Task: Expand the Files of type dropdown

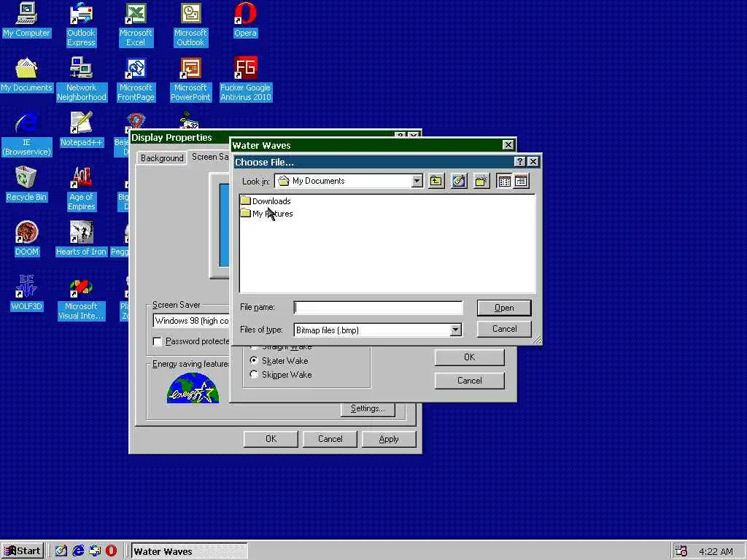Action: click(455, 330)
